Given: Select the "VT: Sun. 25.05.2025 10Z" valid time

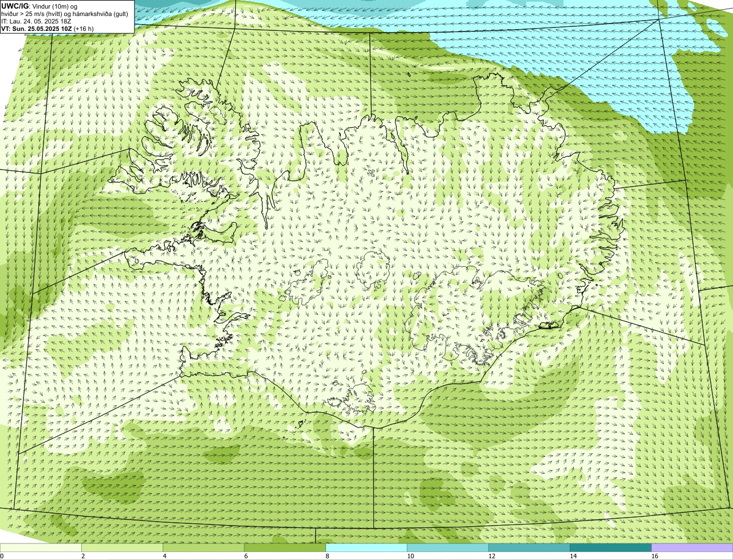Looking at the screenshot, I should pyautogui.click(x=36, y=29).
